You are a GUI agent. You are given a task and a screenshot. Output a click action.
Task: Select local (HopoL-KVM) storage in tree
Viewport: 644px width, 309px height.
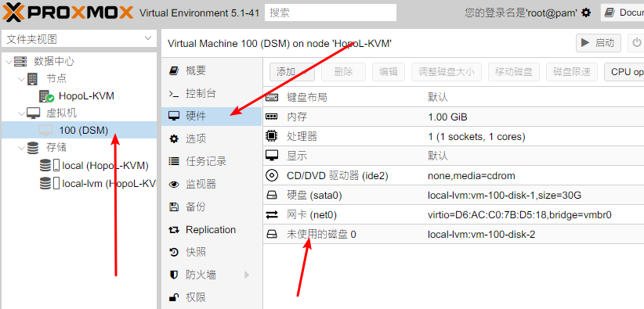tap(105, 166)
